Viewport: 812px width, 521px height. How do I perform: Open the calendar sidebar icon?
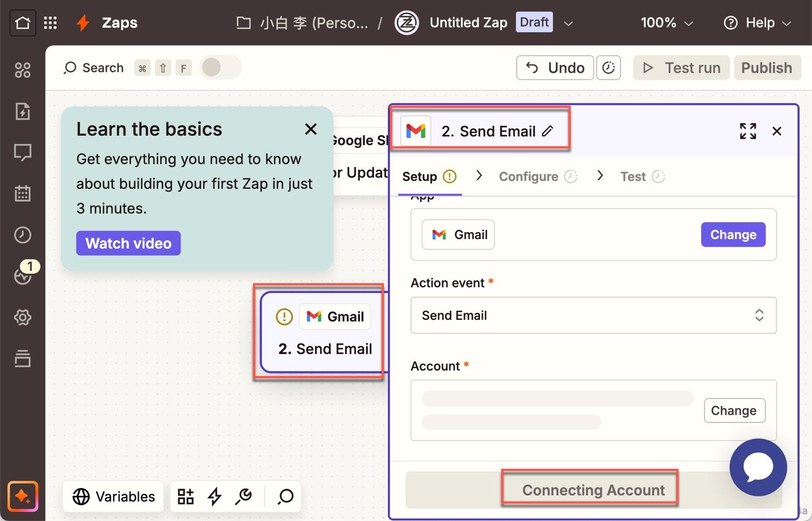(x=23, y=194)
